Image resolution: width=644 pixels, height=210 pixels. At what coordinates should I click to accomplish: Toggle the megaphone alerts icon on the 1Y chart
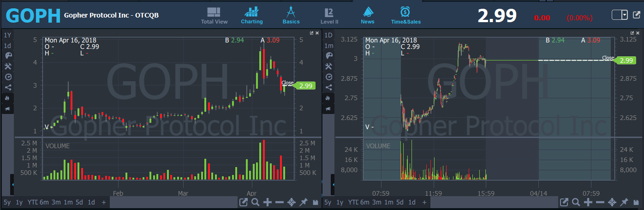click(7, 109)
